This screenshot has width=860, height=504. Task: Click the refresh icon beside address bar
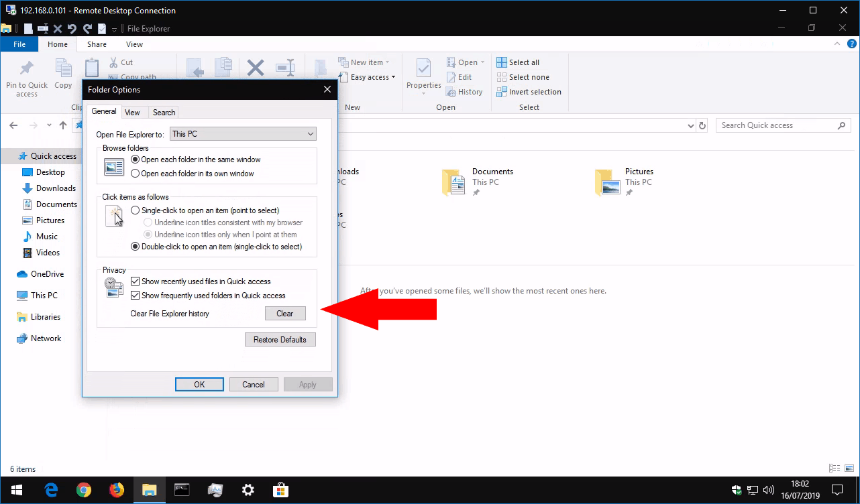702,125
